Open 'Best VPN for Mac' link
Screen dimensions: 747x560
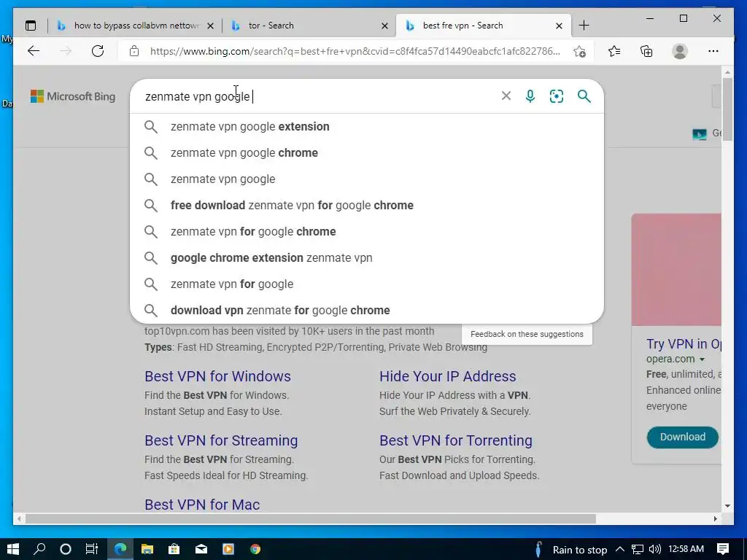click(202, 505)
